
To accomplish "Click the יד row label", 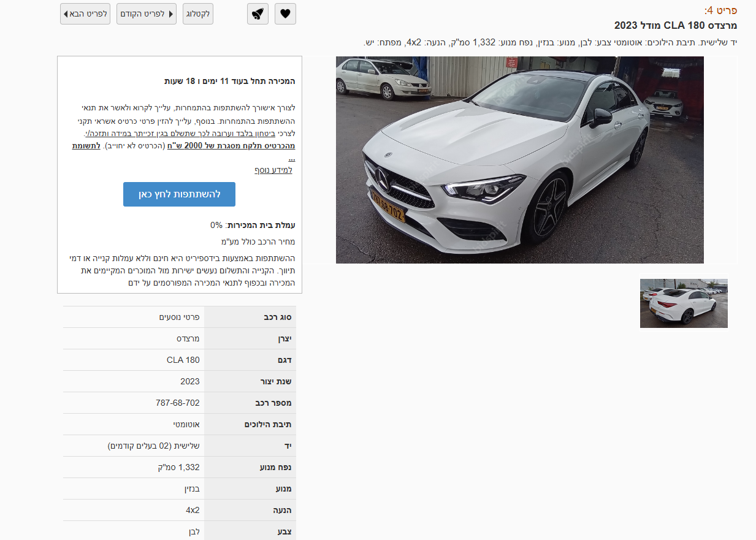I will point(288,446).
